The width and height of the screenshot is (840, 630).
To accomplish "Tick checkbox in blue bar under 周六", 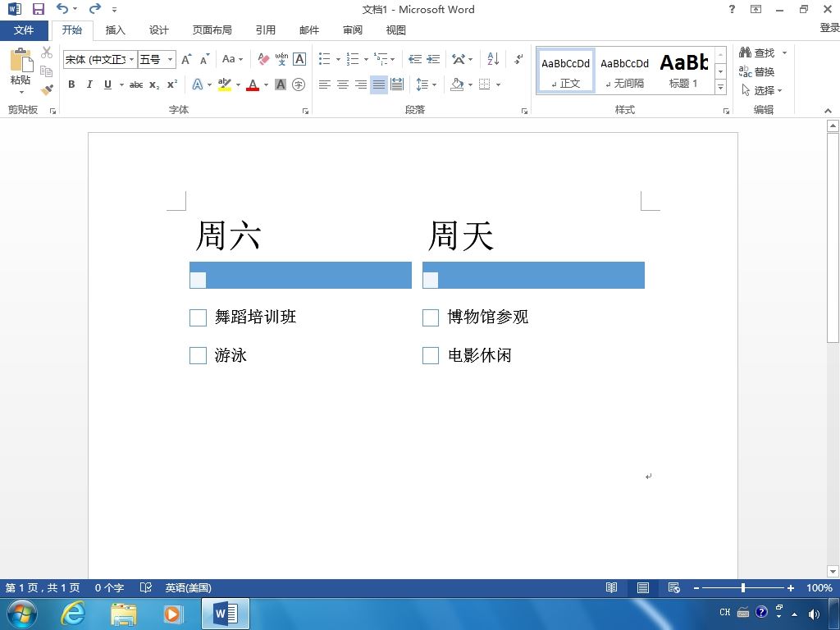I will click(198, 281).
